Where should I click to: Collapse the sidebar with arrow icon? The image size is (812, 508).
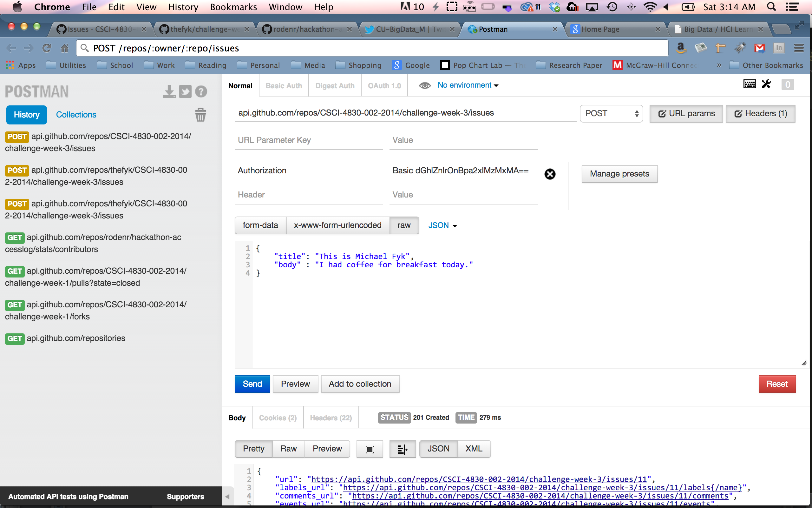(227, 497)
